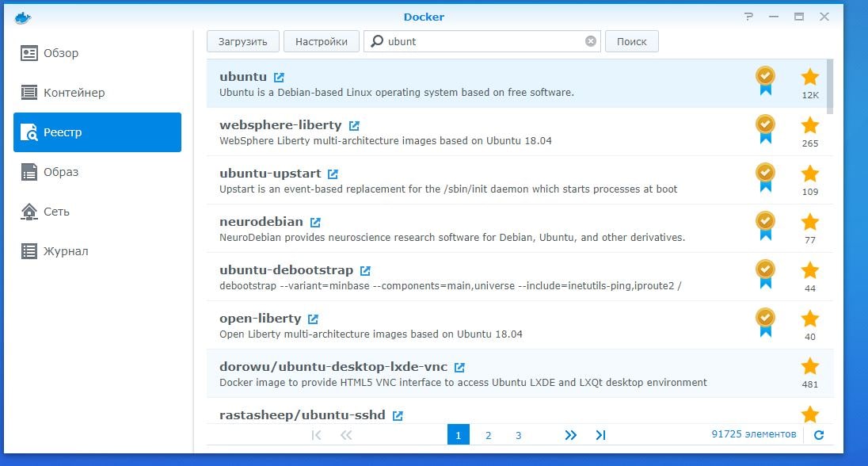This screenshot has height=466, width=868.
Task: Open the Сеть section
Action: click(x=97, y=212)
